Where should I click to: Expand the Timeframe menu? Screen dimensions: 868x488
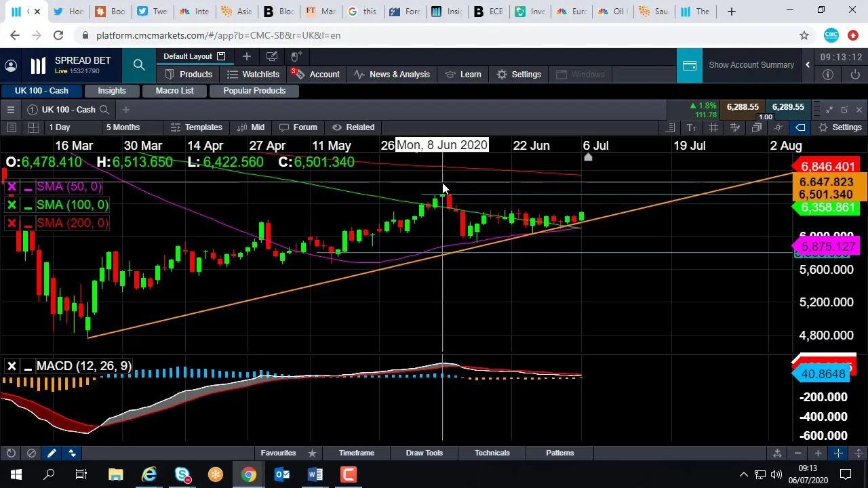pos(357,453)
